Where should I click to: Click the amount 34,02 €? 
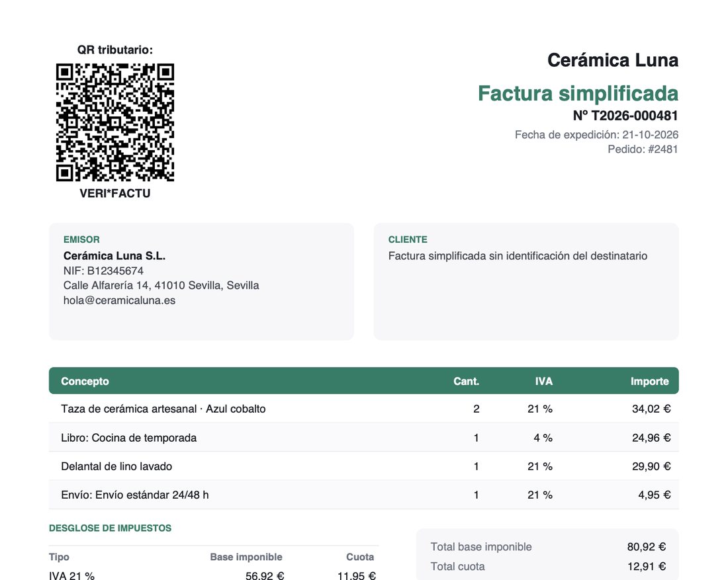point(651,409)
